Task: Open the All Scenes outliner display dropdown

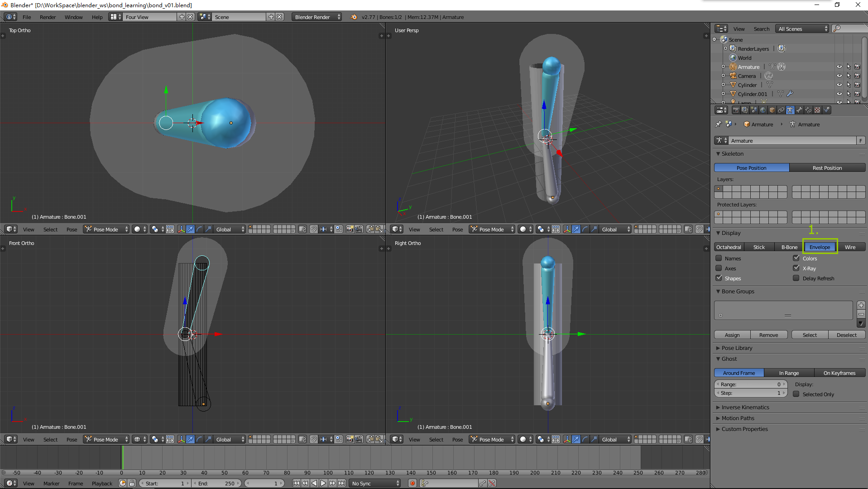Action: coord(802,29)
